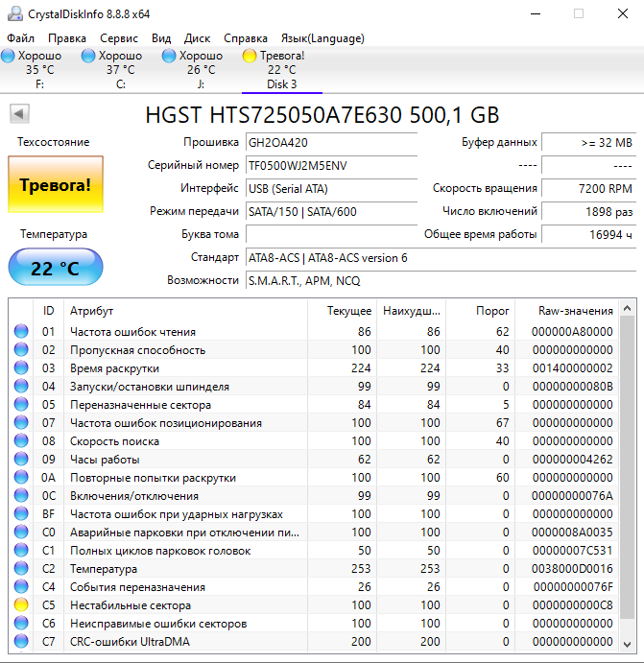Click status icon for Пропускная способность
The height and width of the screenshot is (663, 644).
21,349
